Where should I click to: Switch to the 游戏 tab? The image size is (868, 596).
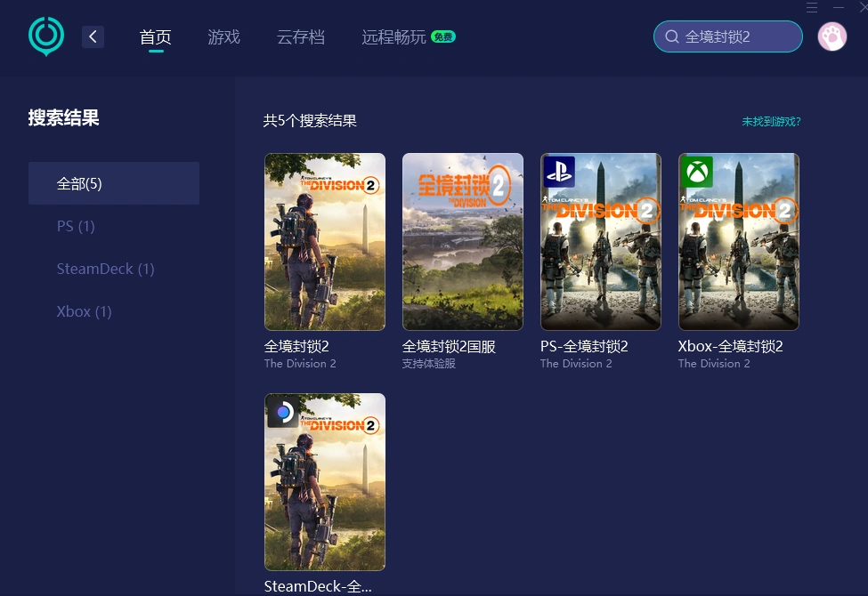[x=223, y=37]
